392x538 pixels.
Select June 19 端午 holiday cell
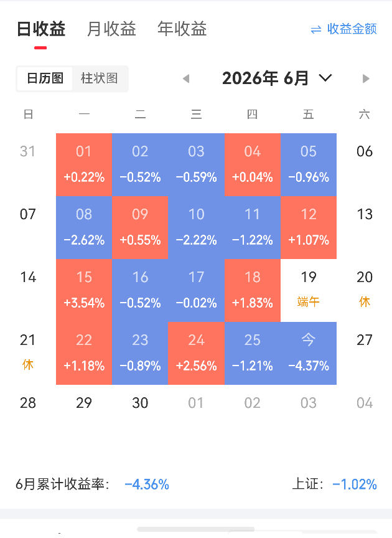[309, 290]
